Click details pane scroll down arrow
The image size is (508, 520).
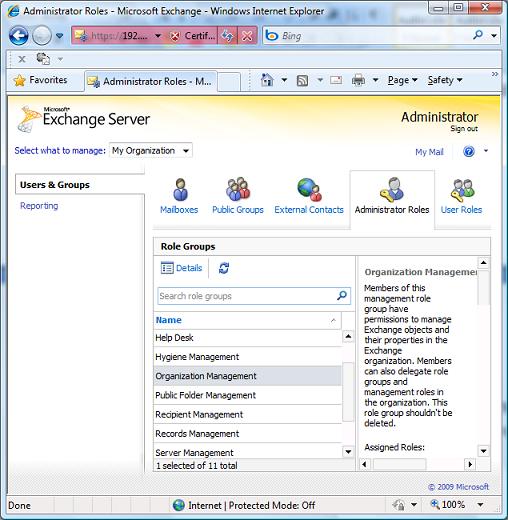tap(483, 451)
